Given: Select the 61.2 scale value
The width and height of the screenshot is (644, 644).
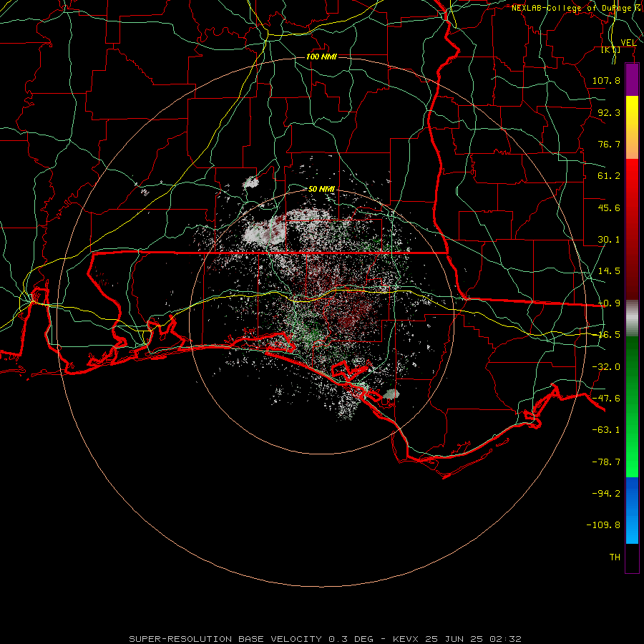Looking at the screenshot, I should 609,176.
